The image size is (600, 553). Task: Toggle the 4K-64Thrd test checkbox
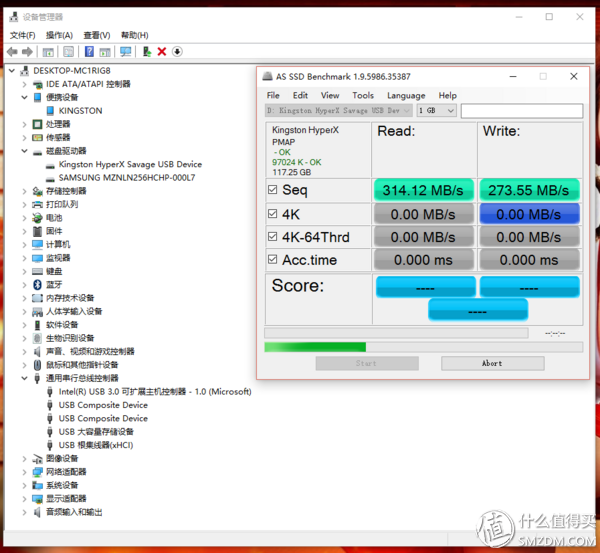coord(273,237)
